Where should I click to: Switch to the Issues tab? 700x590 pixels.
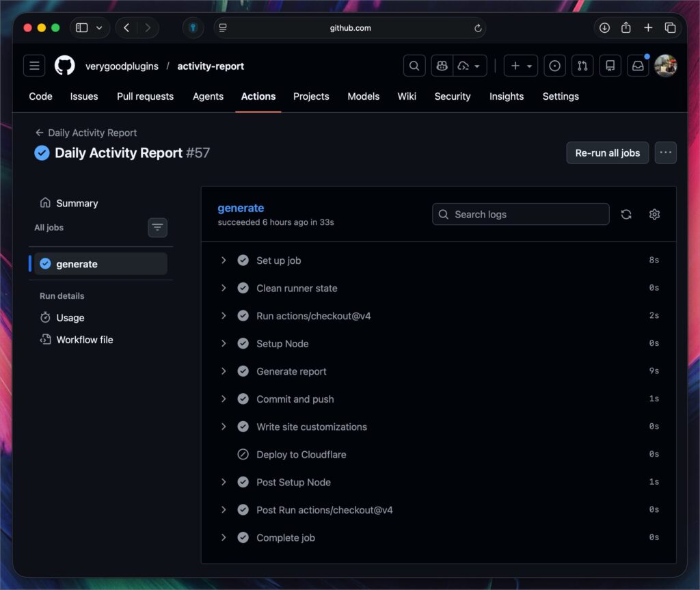84,96
